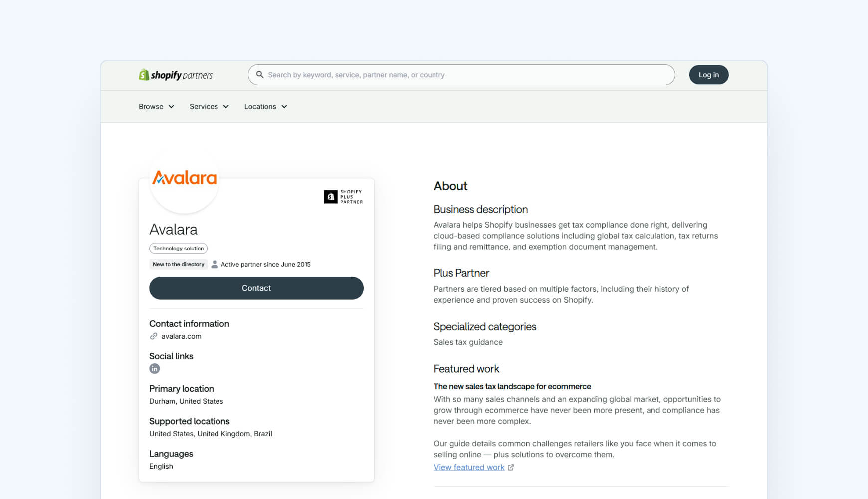868x499 pixels.
Task: Click the person icon near Active partner
Action: pyautogui.click(x=215, y=264)
